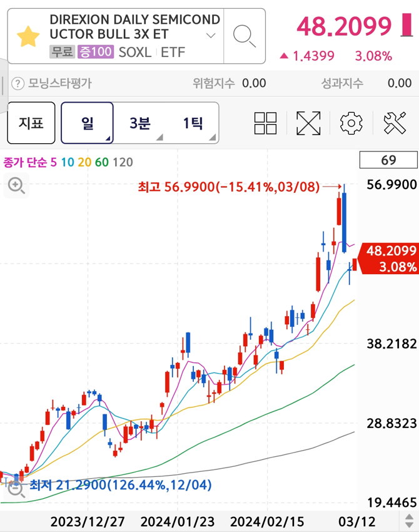Viewport: 419px width, 532px height.
Task: Tap the current price 48.2099 header
Action: tap(344, 26)
